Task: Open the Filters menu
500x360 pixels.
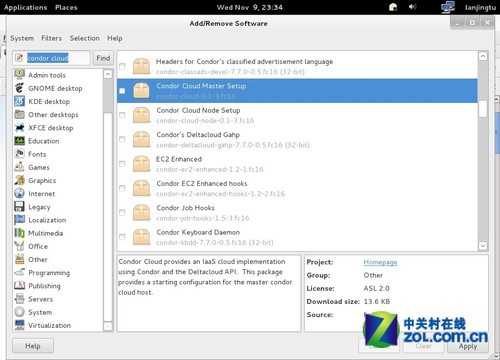Action: coord(51,38)
